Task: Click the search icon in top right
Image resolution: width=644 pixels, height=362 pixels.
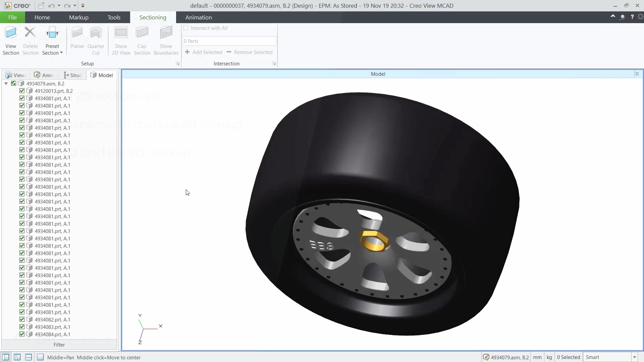Action: pos(622,17)
